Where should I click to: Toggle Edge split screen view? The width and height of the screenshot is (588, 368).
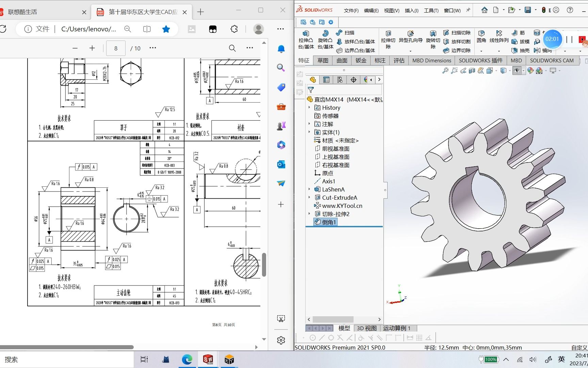(147, 29)
